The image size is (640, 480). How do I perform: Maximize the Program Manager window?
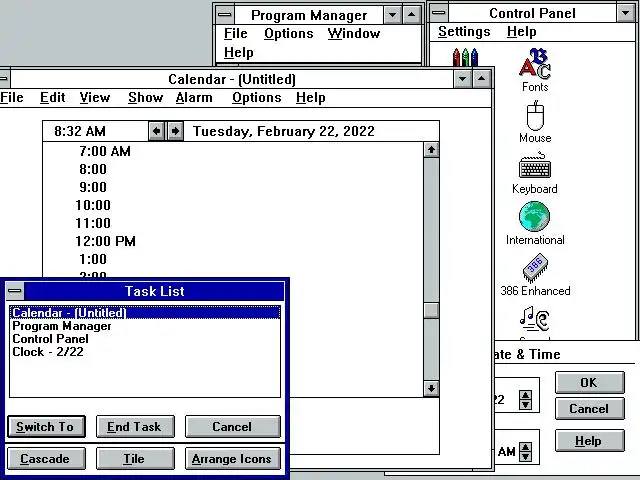point(411,15)
